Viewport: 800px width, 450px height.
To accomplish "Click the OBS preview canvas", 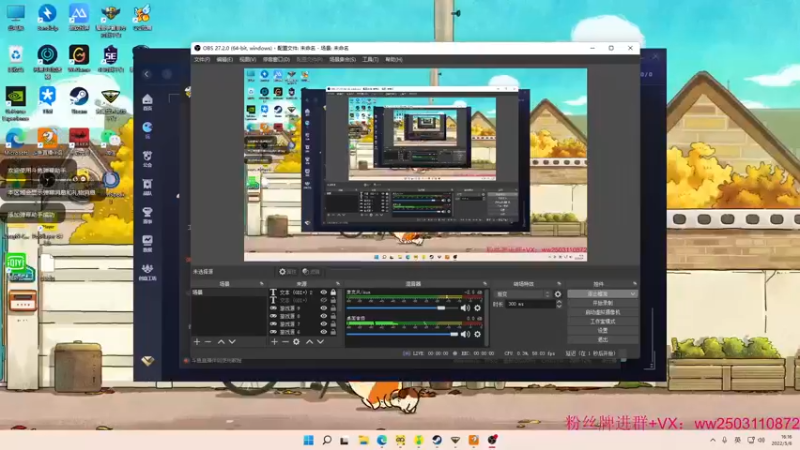I will click(415, 165).
